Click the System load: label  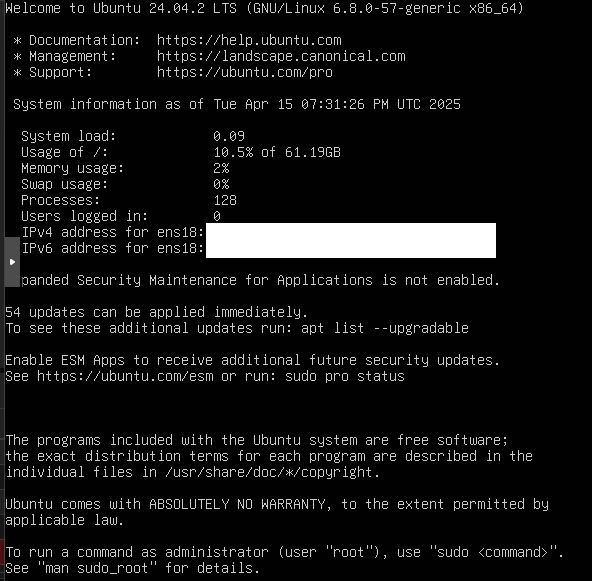(68, 136)
